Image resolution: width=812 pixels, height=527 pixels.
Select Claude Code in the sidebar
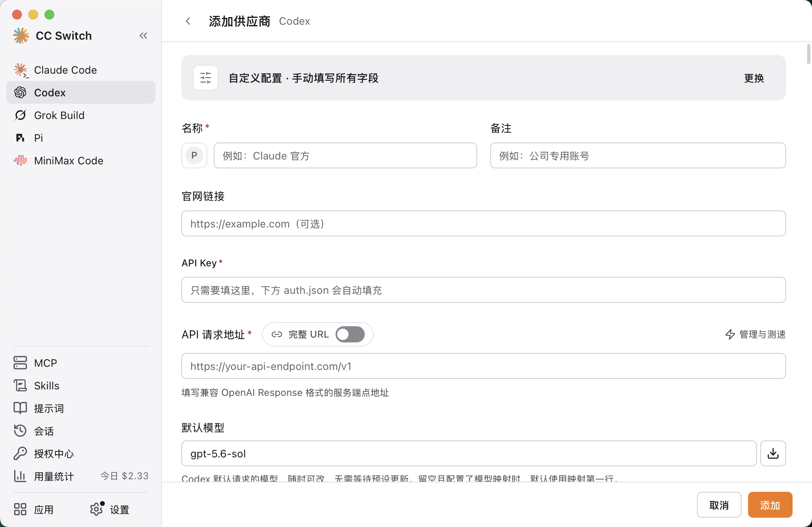tap(81, 70)
